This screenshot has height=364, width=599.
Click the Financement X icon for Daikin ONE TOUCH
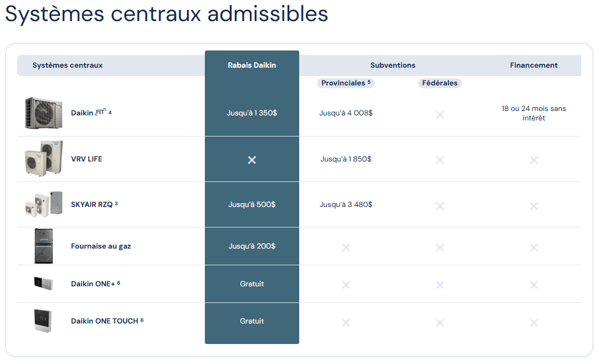(534, 322)
